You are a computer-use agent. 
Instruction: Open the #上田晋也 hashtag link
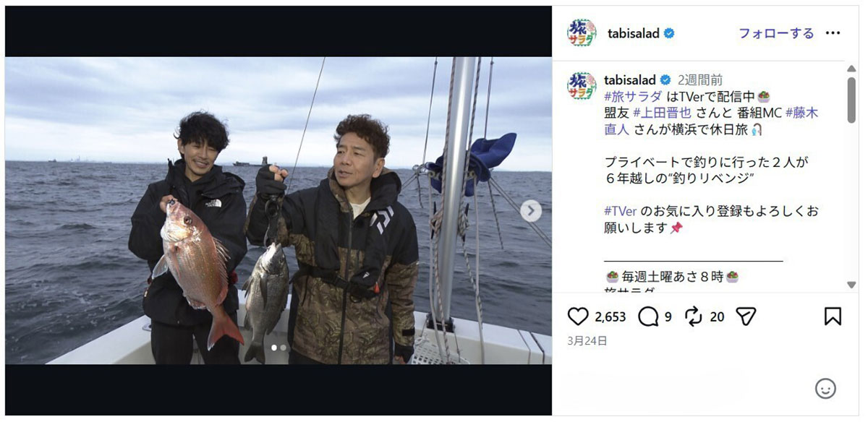point(661,113)
